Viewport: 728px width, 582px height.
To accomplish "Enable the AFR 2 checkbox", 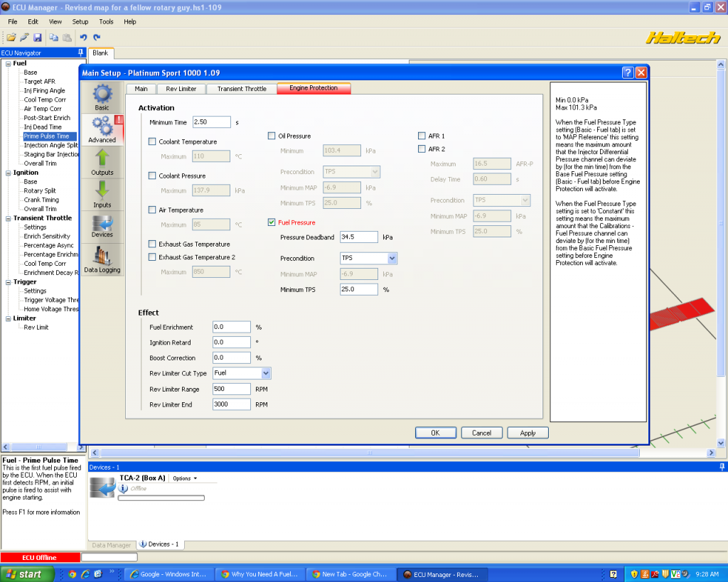I will point(422,149).
